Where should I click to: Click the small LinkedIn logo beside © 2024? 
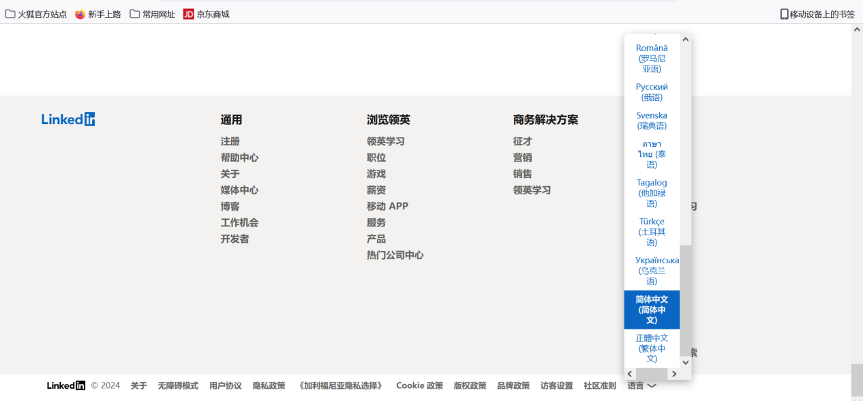coord(66,385)
